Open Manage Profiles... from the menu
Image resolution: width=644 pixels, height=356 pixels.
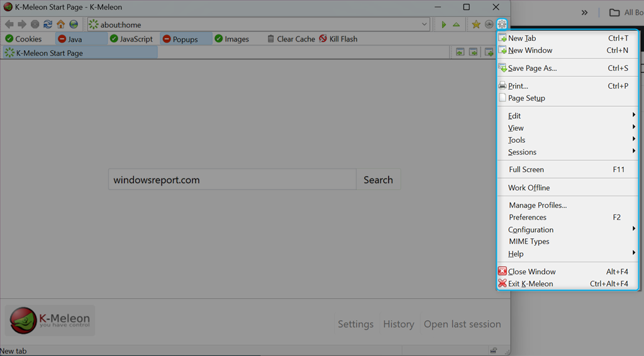click(x=567, y=205)
